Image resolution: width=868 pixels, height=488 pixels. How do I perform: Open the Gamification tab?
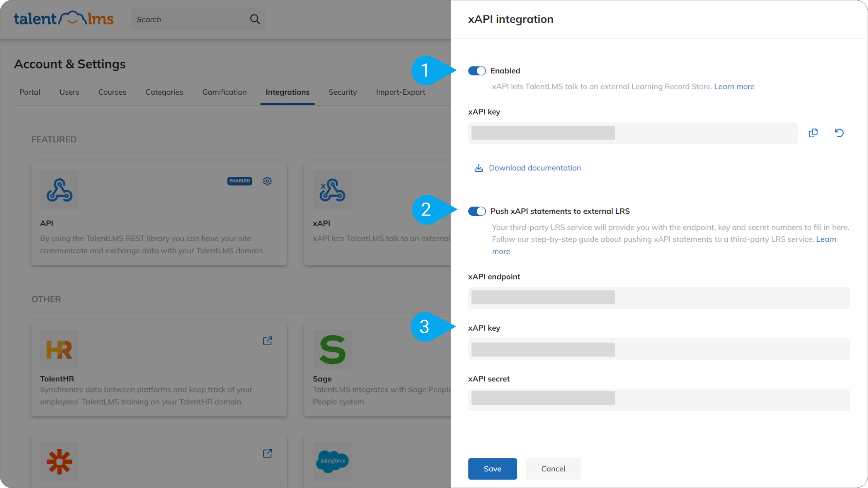[224, 92]
